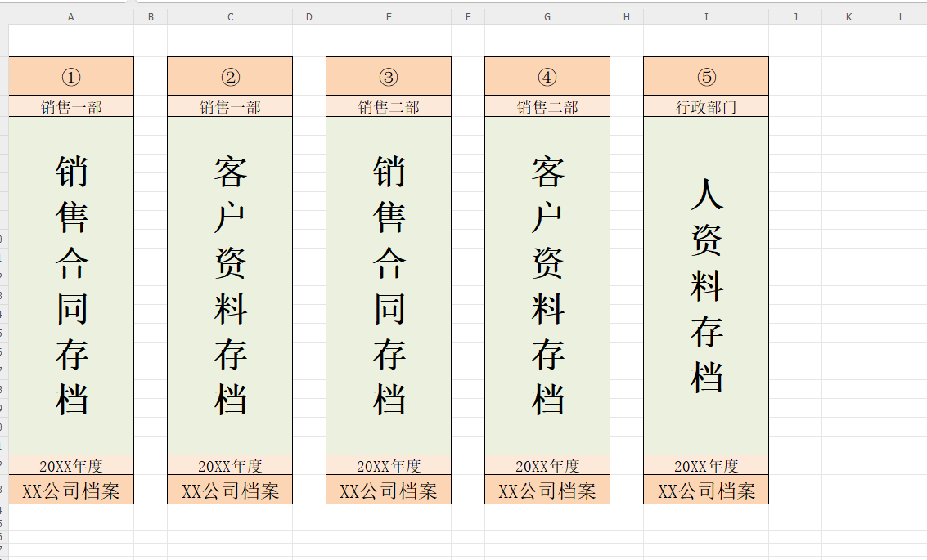Select 销售一部 cell under label ②
This screenshot has height=560, width=927.
(x=230, y=106)
